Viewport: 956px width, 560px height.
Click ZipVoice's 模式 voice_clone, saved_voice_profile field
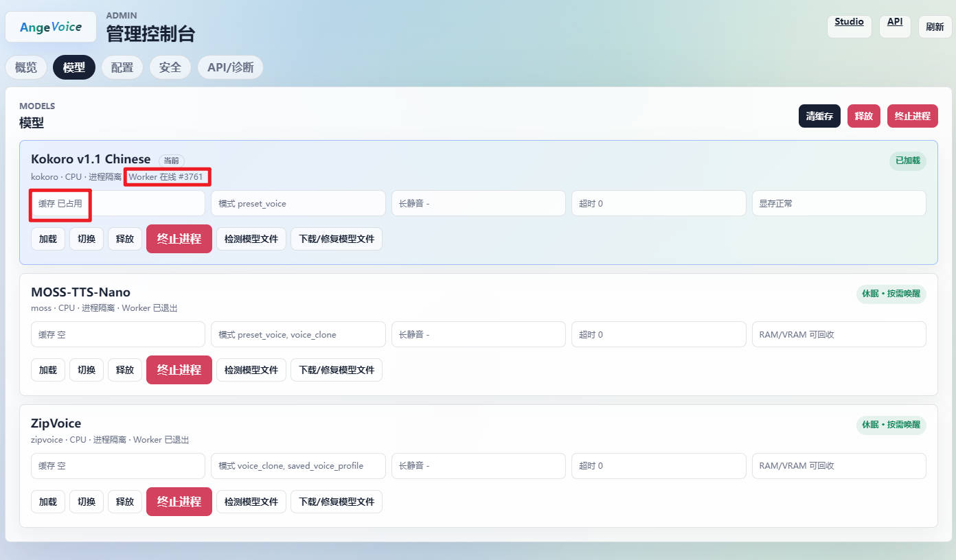298,465
